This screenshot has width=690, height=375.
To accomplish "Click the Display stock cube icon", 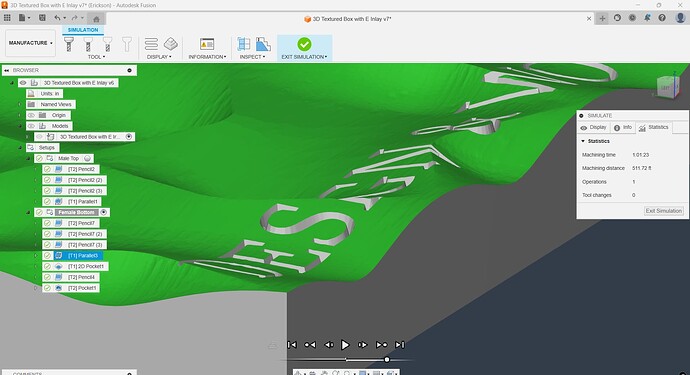I will (171, 44).
